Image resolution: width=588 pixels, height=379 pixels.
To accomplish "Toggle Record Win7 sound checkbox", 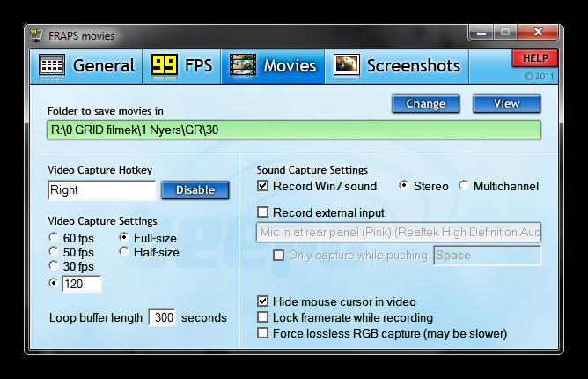I will click(x=262, y=186).
